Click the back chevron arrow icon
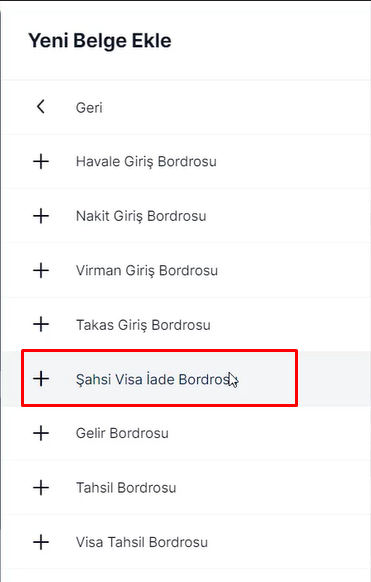Viewport: 371px width, 582px height. (x=41, y=107)
